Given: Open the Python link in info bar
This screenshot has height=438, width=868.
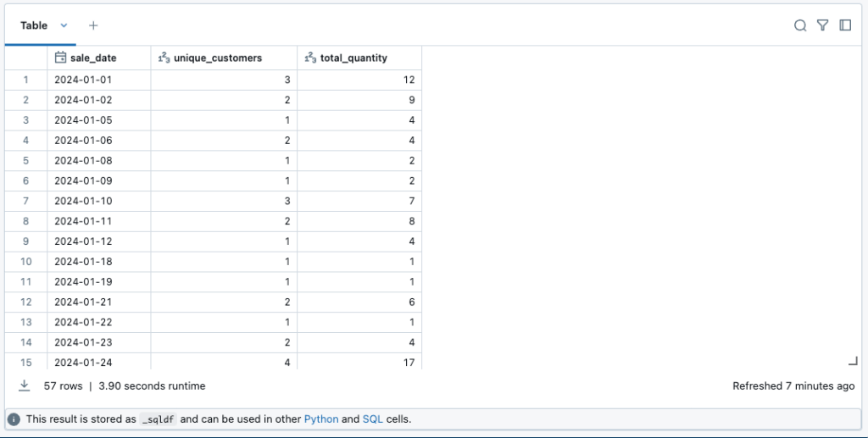Looking at the screenshot, I should (321, 419).
